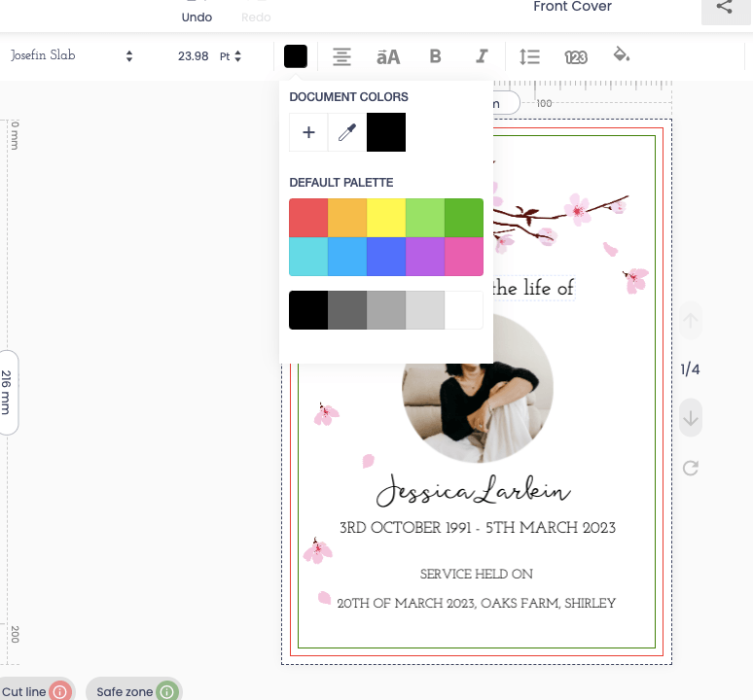753x700 pixels.
Task: Open the text alignment options
Action: tap(341, 56)
